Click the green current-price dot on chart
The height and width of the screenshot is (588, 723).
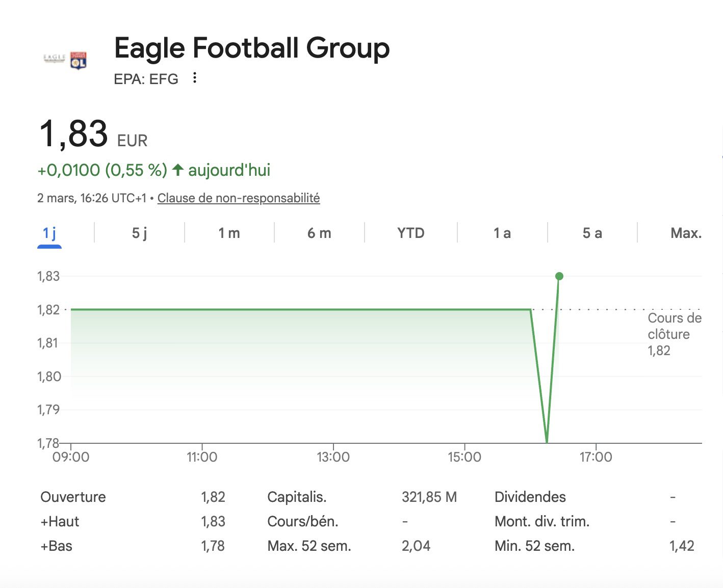(x=559, y=276)
